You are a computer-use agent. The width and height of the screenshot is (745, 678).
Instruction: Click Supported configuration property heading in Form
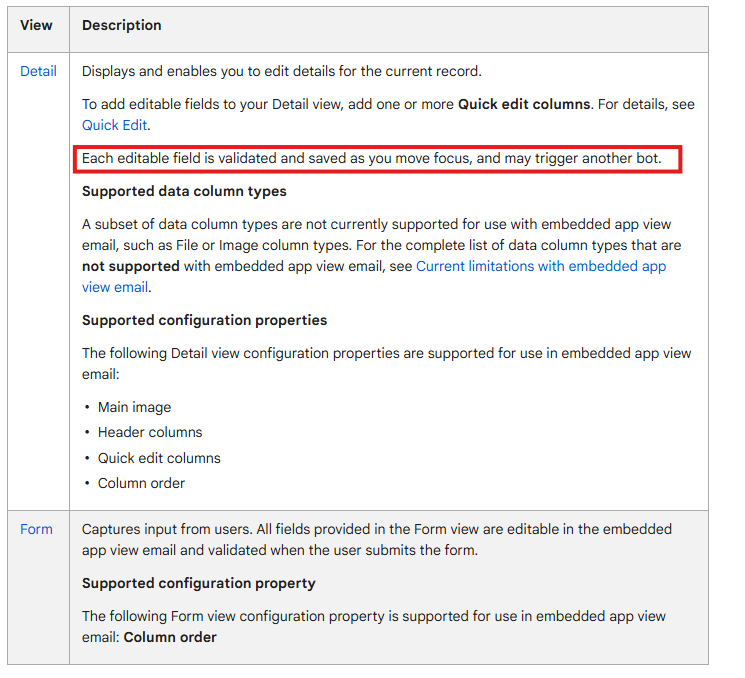coord(199,583)
